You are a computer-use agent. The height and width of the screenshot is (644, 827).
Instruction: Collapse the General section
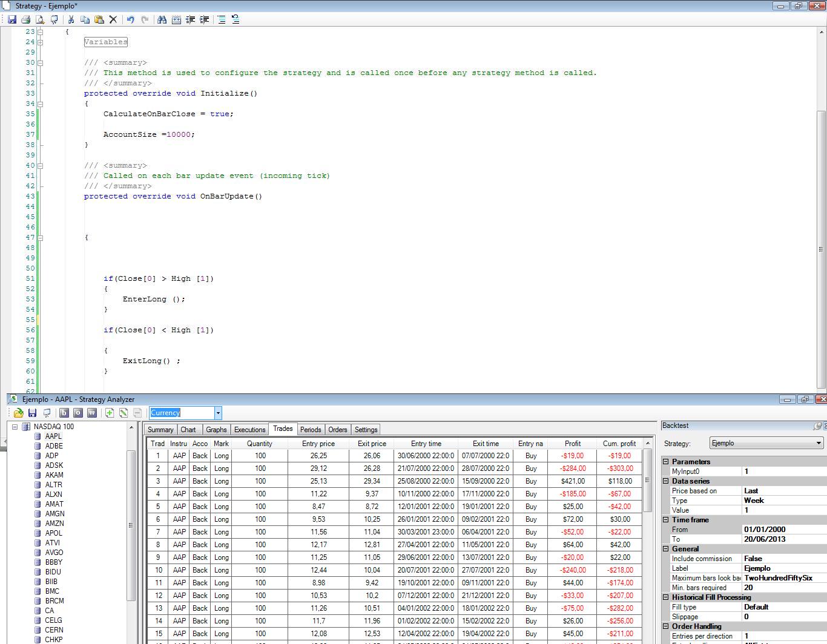[x=666, y=549]
